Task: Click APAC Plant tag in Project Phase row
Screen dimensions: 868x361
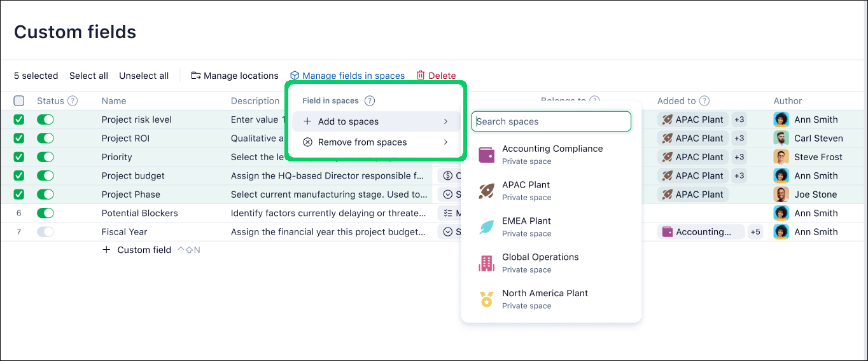Action: tap(693, 194)
